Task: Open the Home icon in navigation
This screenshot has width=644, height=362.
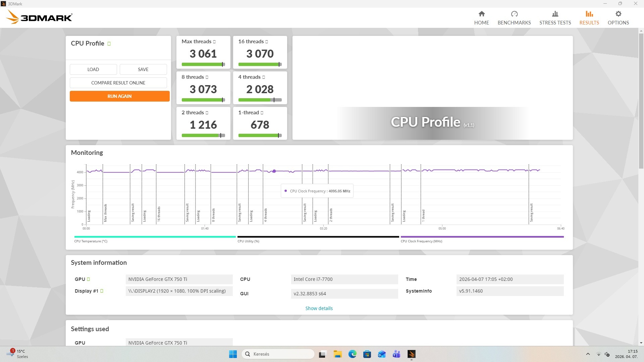Action: click(x=481, y=14)
